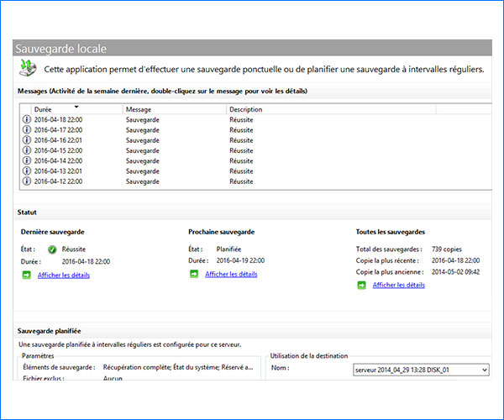Click the Message column header
The width and height of the screenshot is (504, 420).
[x=173, y=109]
